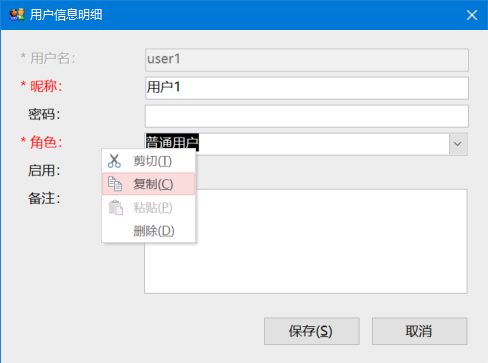Click the 用户信息明细 window title
The height and width of the screenshot is (363, 488).
(x=66, y=15)
